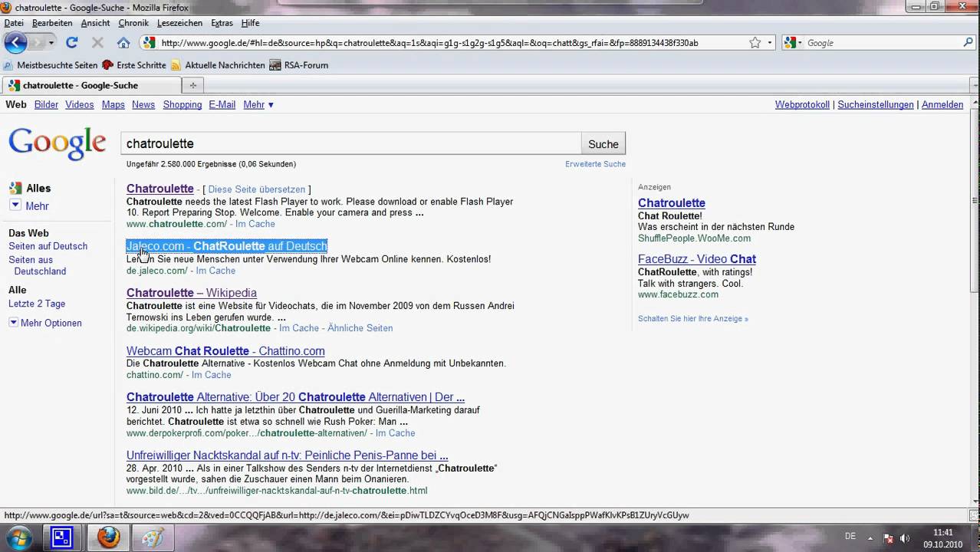
Task: Open Chatroulette – Wikipedia result
Action: [192, 293]
